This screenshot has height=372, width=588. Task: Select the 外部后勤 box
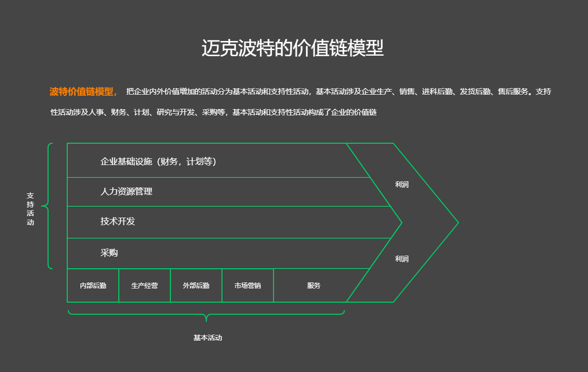(x=196, y=285)
